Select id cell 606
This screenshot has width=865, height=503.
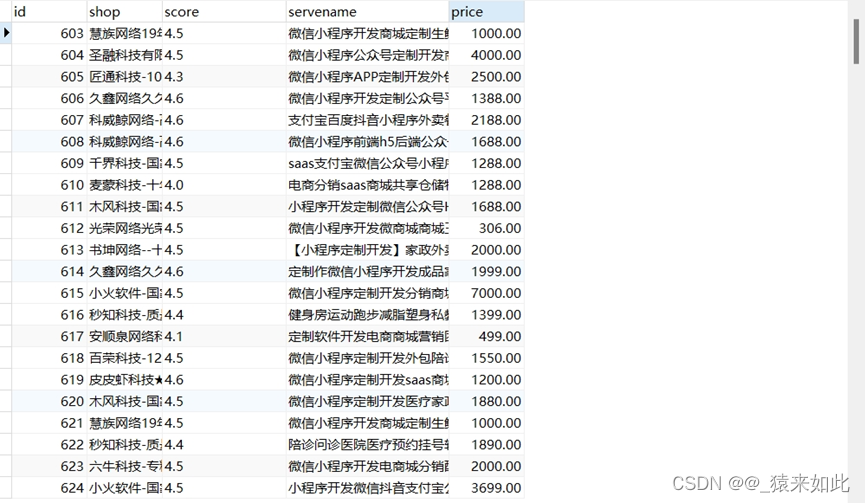pyautogui.click(x=49, y=98)
